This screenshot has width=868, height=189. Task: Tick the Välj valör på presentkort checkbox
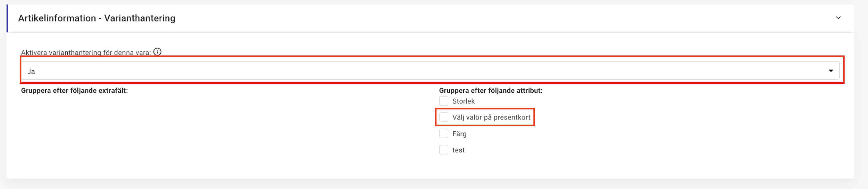point(444,117)
